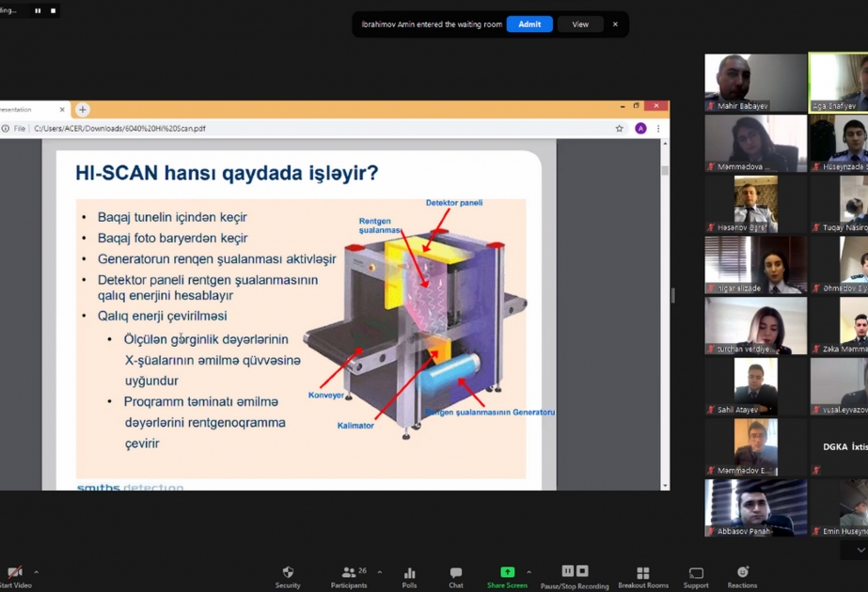This screenshot has height=592, width=868.
Task: Click muted mic icon on Sahil Atayev
Action: [711, 410]
